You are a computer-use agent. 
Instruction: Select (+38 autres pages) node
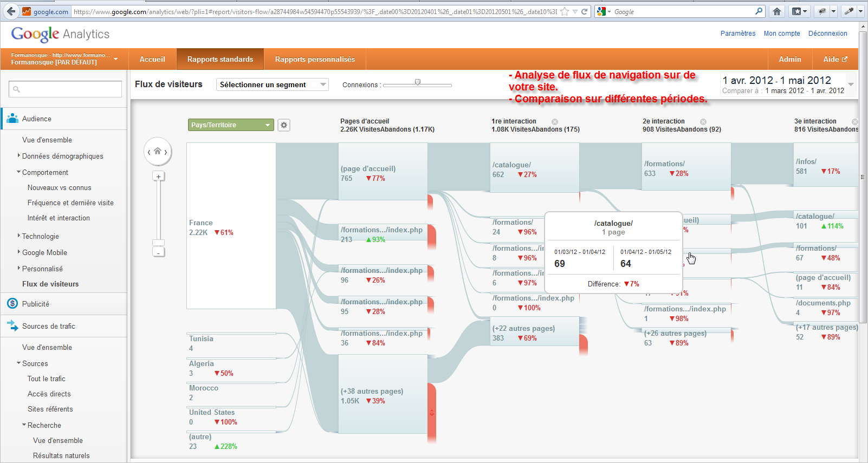pyautogui.click(x=383, y=394)
